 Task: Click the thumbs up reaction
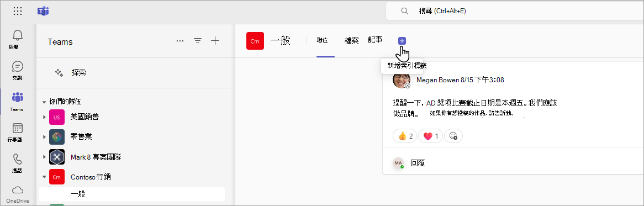[405, 136]
